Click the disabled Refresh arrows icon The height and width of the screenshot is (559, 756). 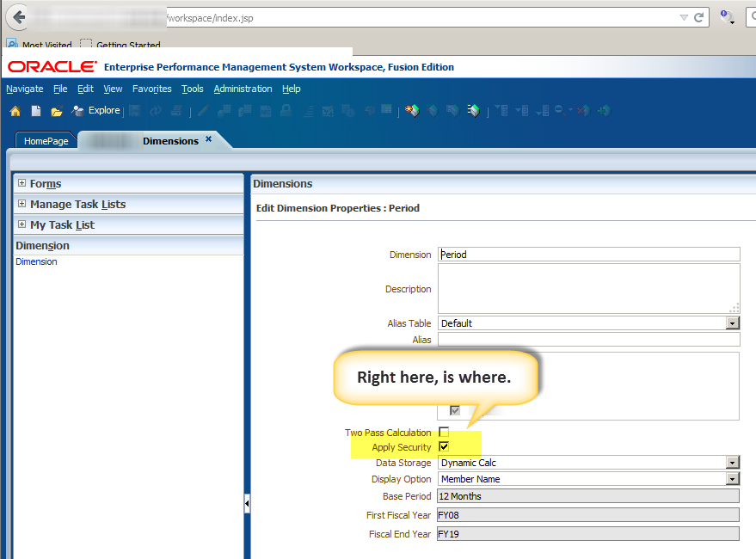pos(156,111)
